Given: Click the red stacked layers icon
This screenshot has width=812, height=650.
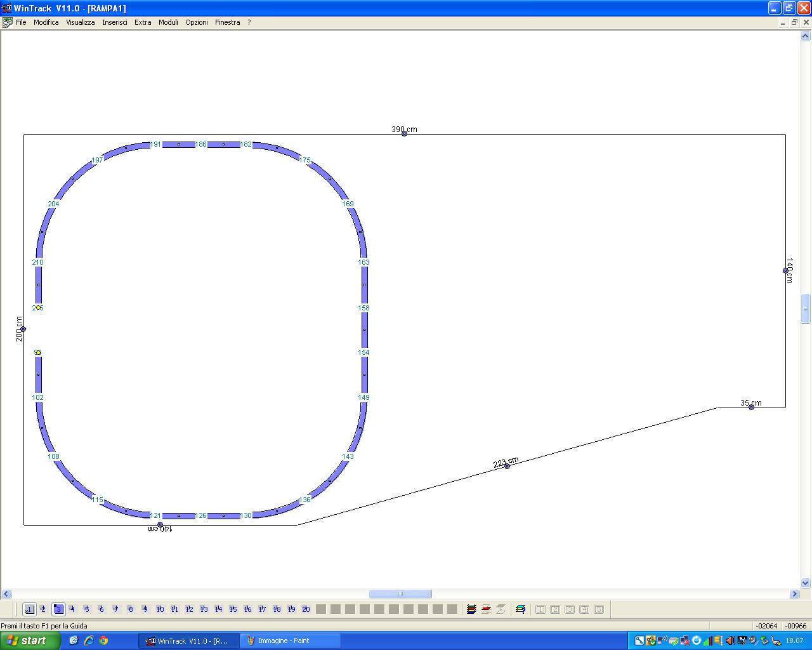Looking at the screenshot, I should tap(486, 609).
